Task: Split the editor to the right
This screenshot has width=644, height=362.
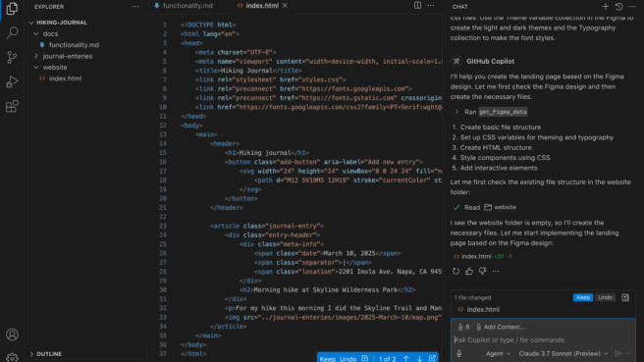Action: pos(417,5)
